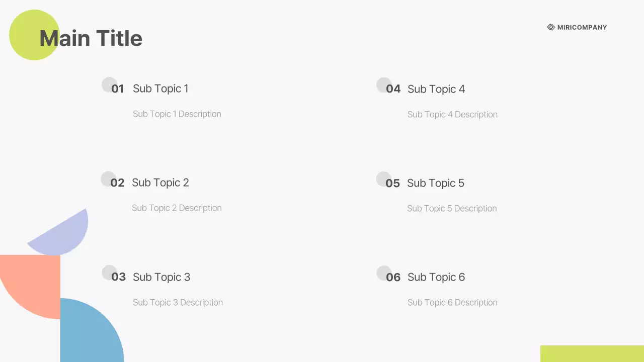The width and height of the screenshot is (644, 362).
Task: Click the 02 number marker
Action: (117, 183)
